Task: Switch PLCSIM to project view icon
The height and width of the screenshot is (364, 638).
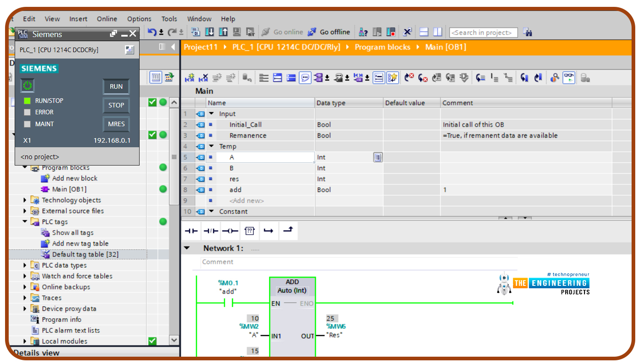Action: [x=130, y=50]
